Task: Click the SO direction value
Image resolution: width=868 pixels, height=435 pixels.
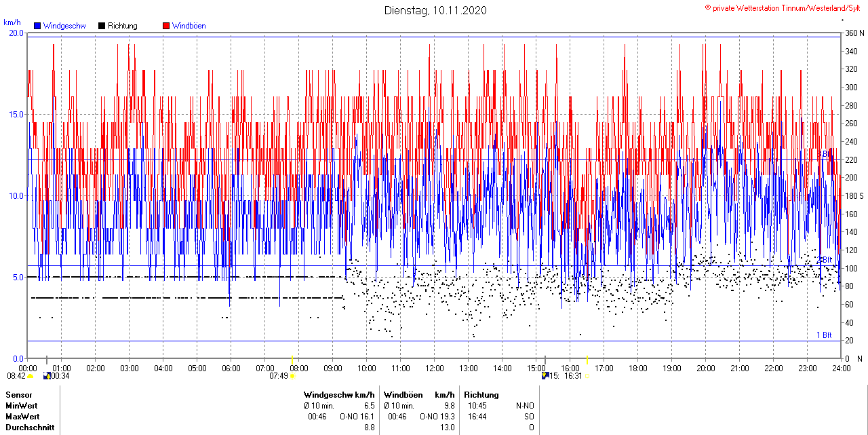Action: [x=529, y=416]
